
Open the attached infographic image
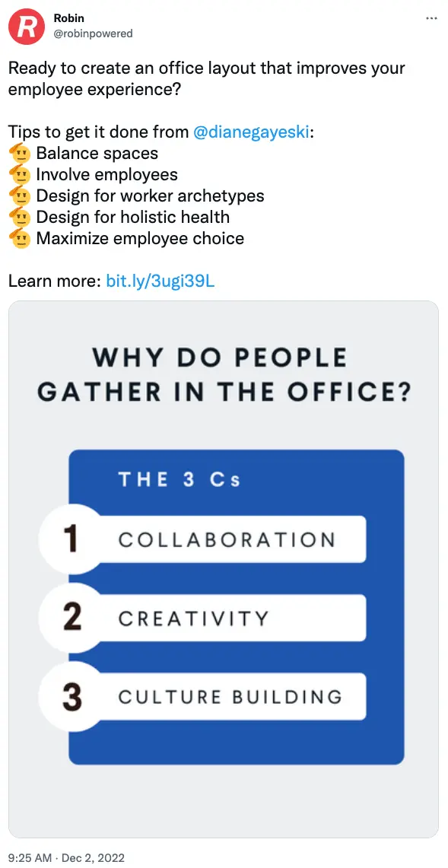224,569
